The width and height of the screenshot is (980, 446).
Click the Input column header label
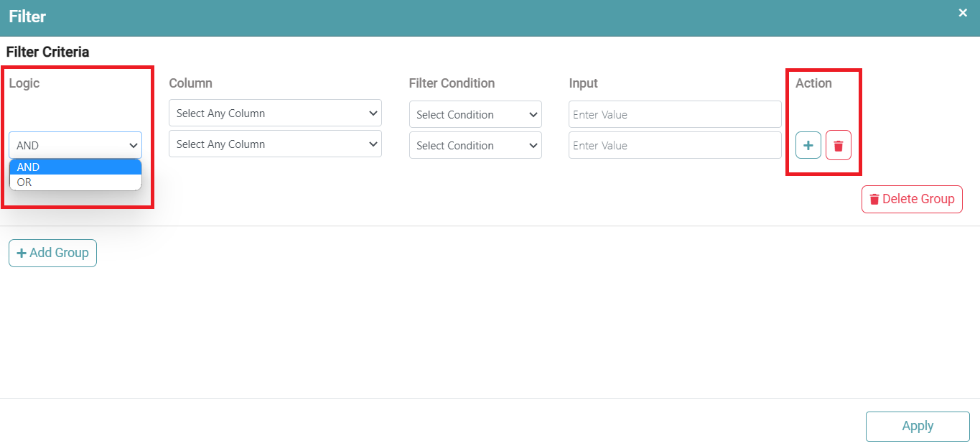pyautogui.click(x=583, y=83)
